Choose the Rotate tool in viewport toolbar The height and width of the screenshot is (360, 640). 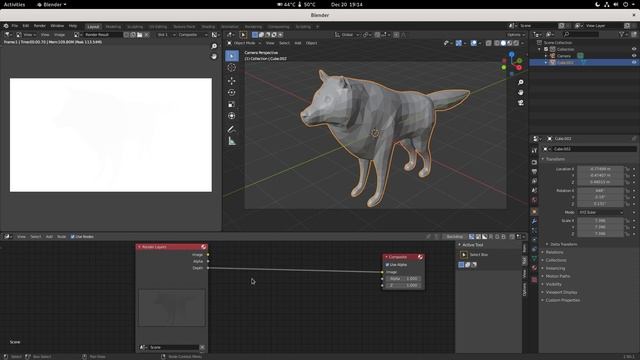[x=232, y=93]
